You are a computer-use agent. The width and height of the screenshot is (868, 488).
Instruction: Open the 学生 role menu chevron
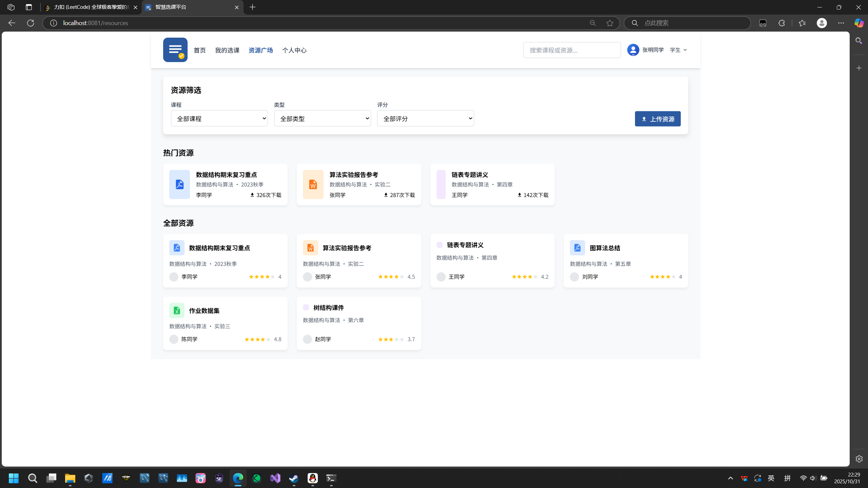685,50
